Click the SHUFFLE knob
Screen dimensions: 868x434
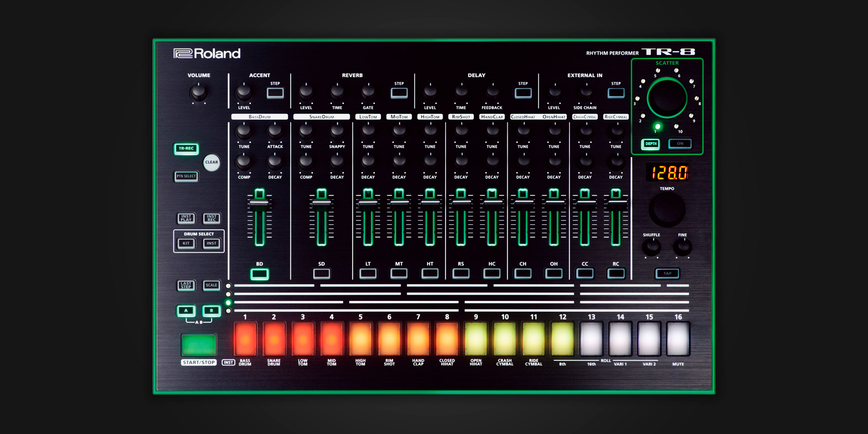coord(651,247)
